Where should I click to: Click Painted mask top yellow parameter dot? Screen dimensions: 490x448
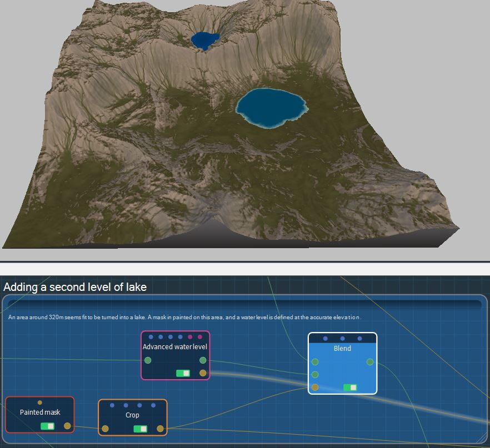(39, 402)
